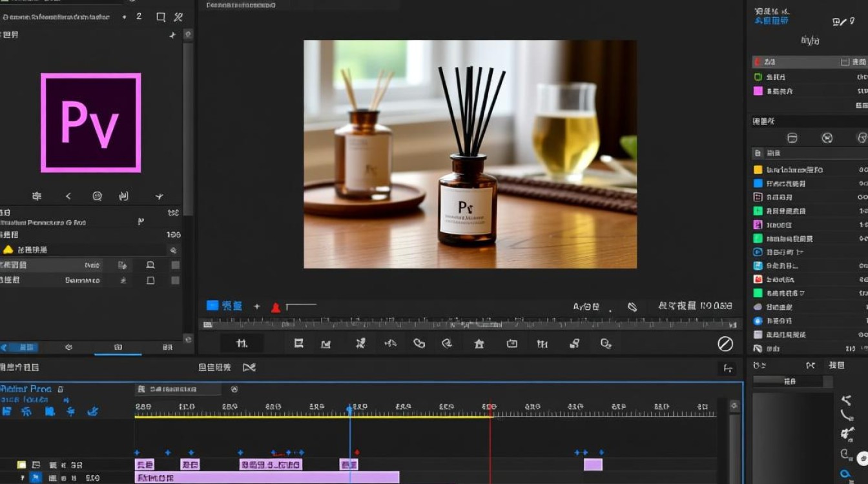
Task: Click the down chevron under the Pv logo
Action: click(x=159, y=196)
